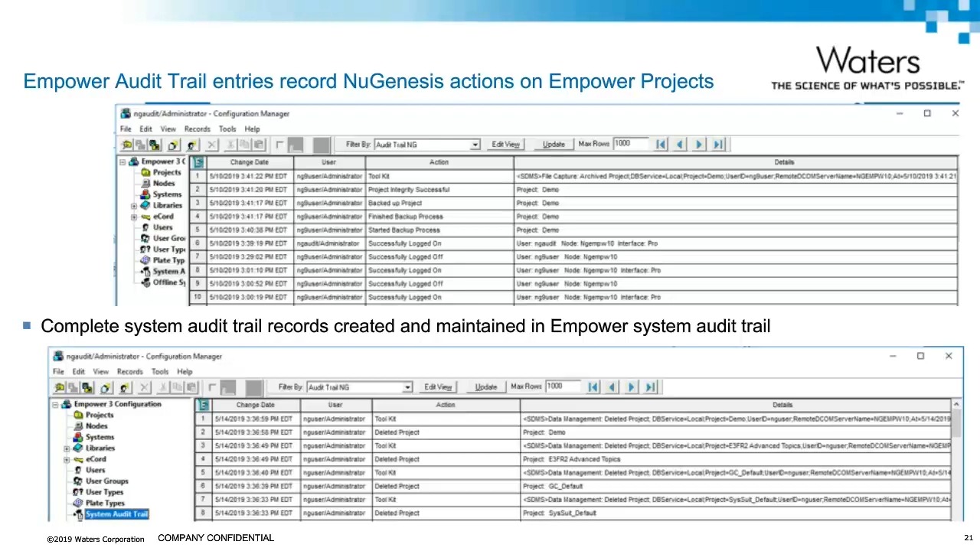Open Filter By dropdown in upper window
This screenshot has width=980, height=551.
coord(475,145)
